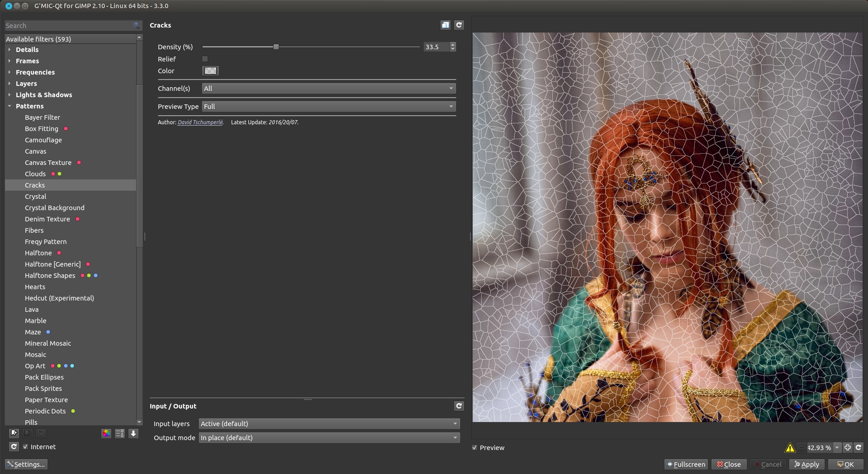Image resolution: width=868 pixels, height=474 pixels.
Task: Click the red tag dot next to Canvas Texture
Action: 79,163
